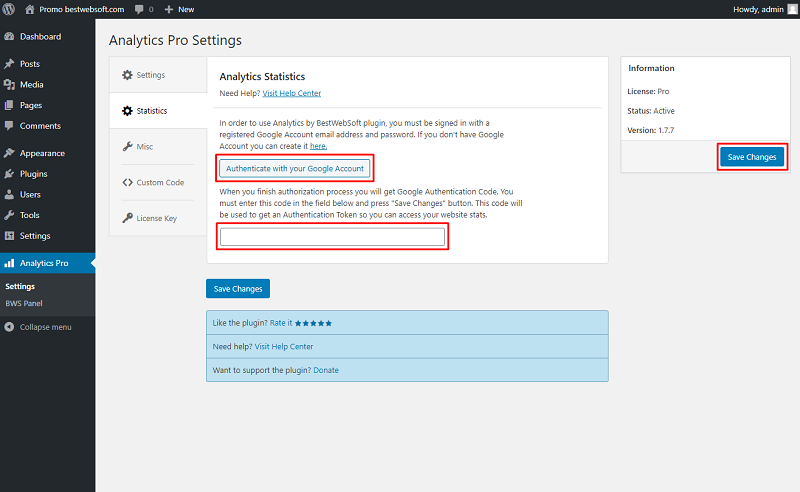Open Visit Help Center link under heading
Viewport: 800px width, 492px height.
click(x=291, y=93)
